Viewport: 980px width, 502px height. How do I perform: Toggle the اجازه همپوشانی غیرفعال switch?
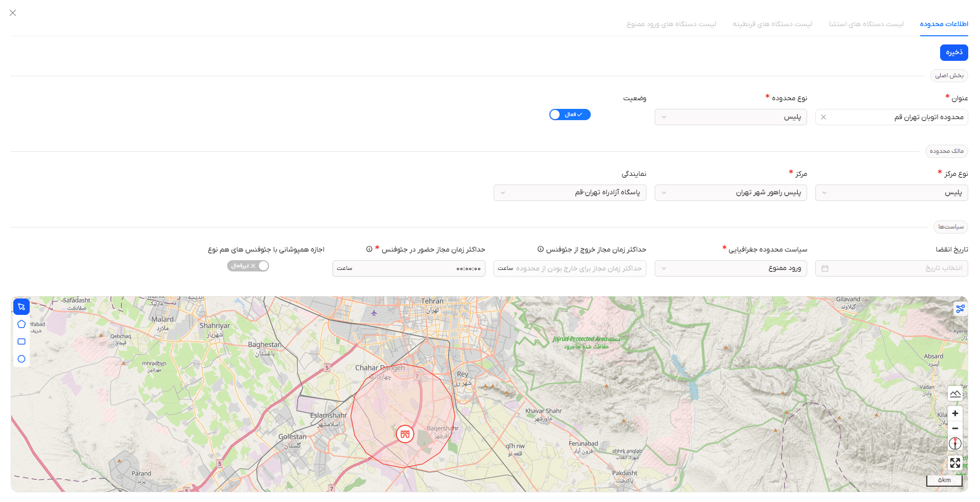[x=248, y=266]
